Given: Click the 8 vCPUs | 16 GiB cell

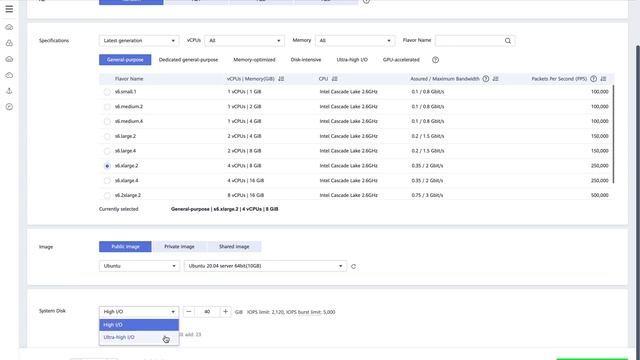Looking at the screenshot, I should pos(246,196).
